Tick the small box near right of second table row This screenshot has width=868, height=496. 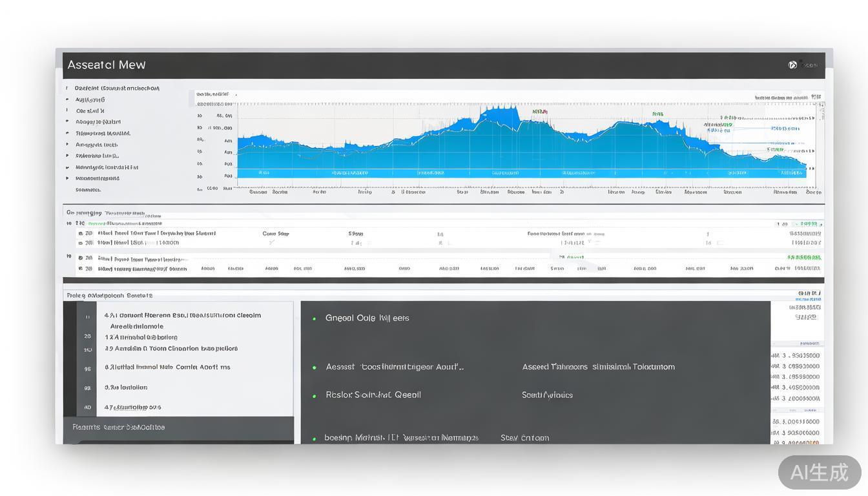click(719, 243)
